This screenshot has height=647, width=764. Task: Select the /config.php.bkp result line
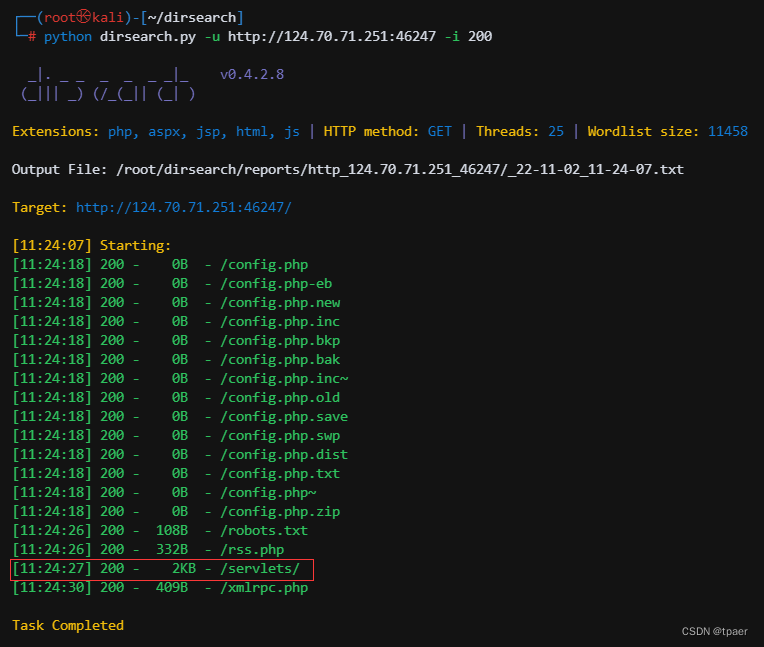[x=176, y=341]
